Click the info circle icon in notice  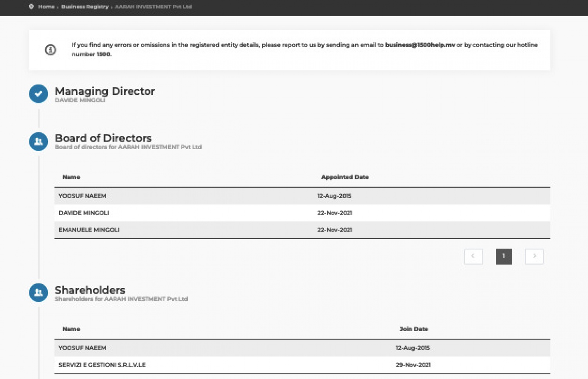(x=50, y=50)
